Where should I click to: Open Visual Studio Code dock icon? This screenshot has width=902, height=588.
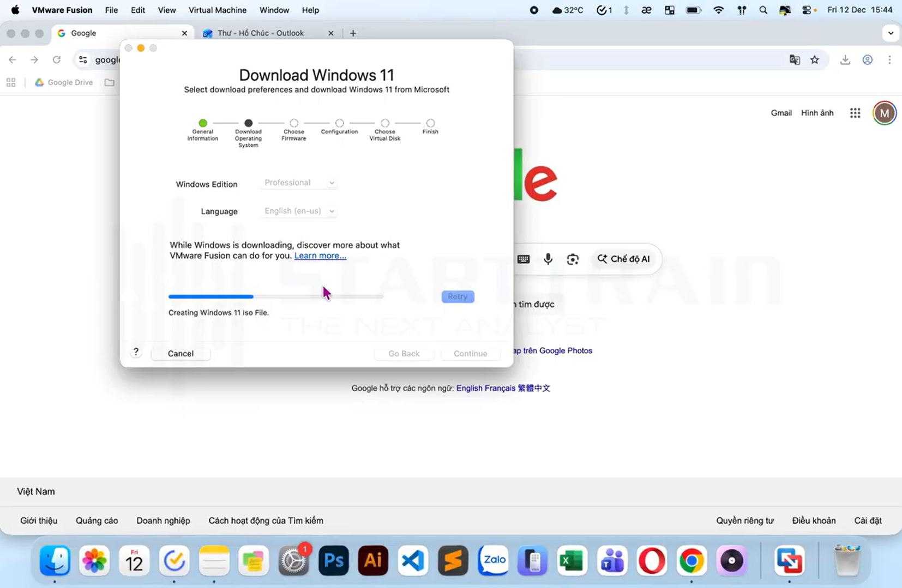(413, 561)
